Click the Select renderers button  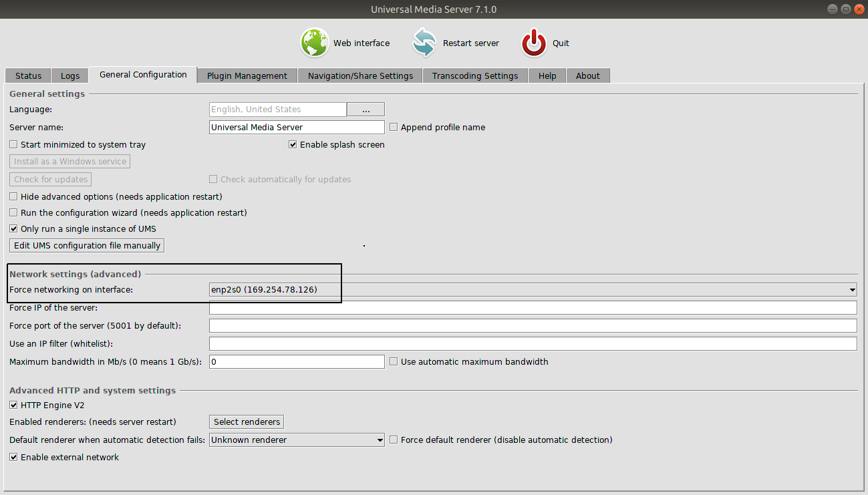point(247,422)
